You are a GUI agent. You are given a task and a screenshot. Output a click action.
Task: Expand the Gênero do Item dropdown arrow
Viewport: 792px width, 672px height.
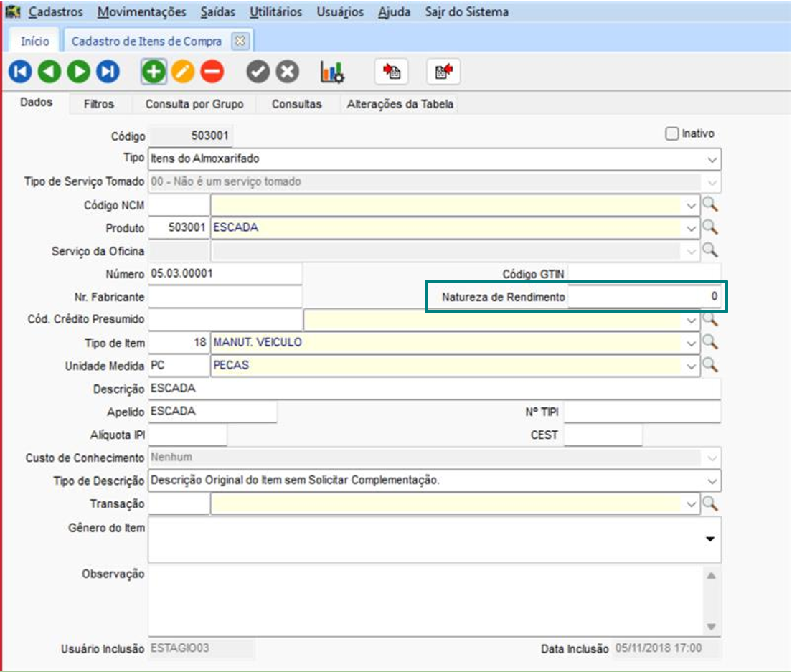[x=710, y=539]
